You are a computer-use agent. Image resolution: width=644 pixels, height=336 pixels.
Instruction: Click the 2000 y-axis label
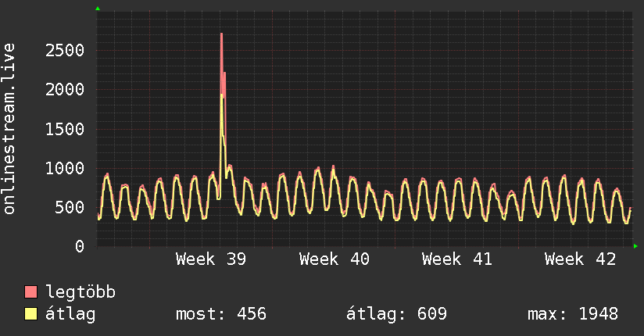pos(65,90)
